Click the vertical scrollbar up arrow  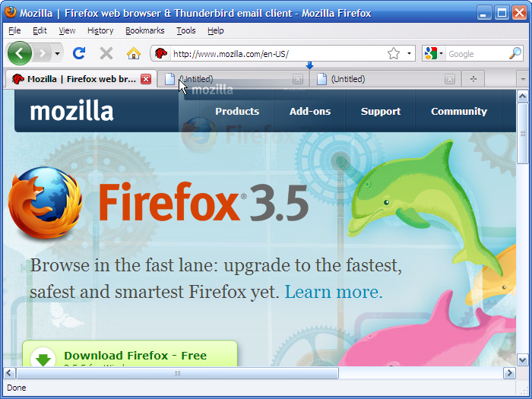pos(523,97)
